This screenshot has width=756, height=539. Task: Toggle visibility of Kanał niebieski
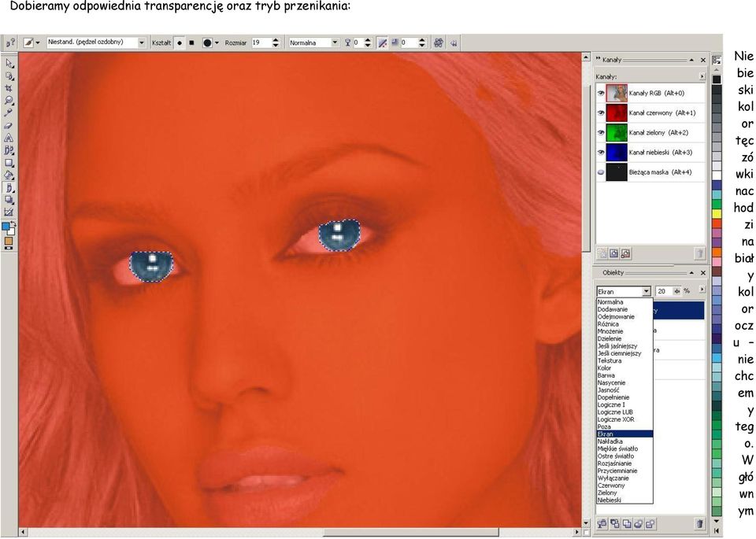pos(601,152)
